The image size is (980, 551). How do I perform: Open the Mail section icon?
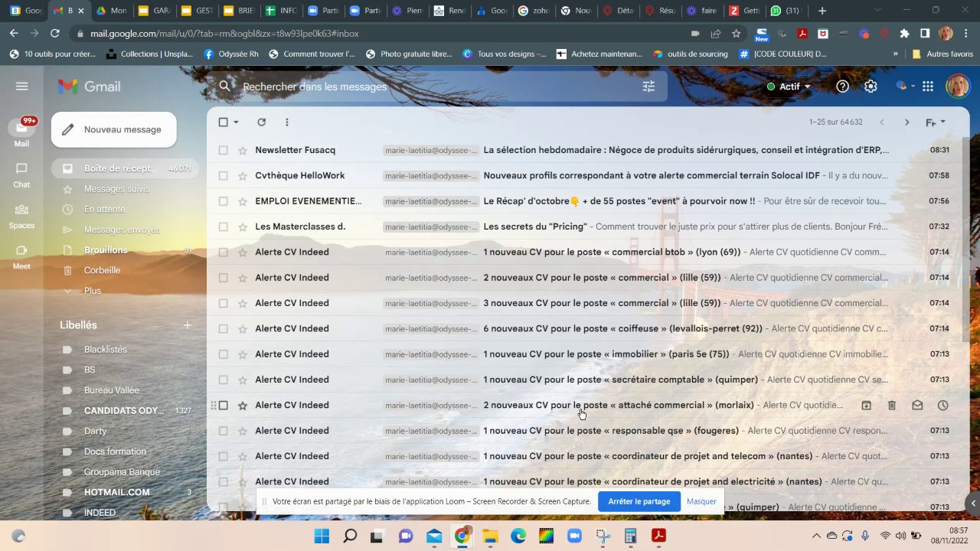(21, 129)
